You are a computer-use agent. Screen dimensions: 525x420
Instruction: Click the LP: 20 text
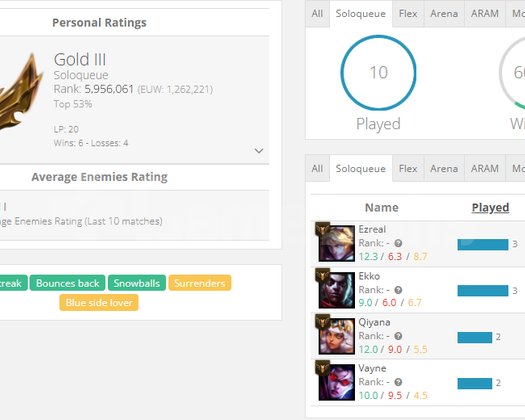66,129
